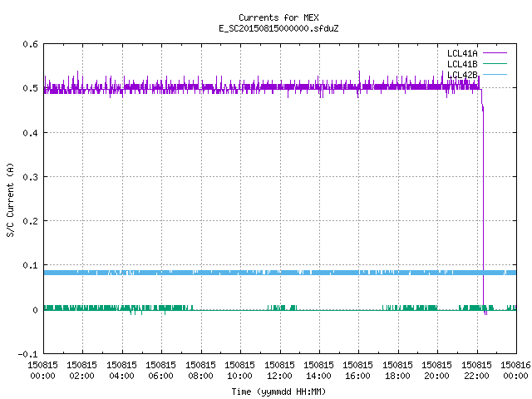Click the 150815 14:00 x-axis tick label
Screen dimensions: 532x399
tap(319, 370)
